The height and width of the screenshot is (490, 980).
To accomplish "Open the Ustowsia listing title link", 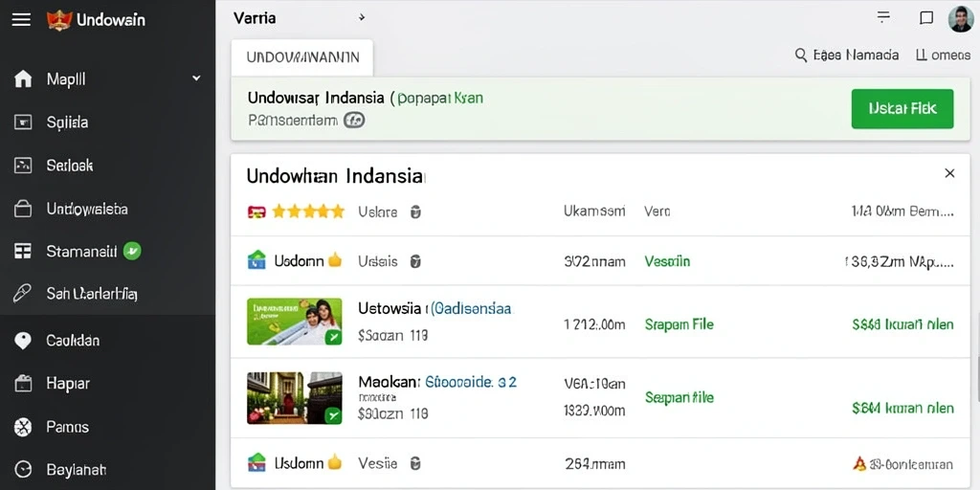I will click(x=434, y=308).
